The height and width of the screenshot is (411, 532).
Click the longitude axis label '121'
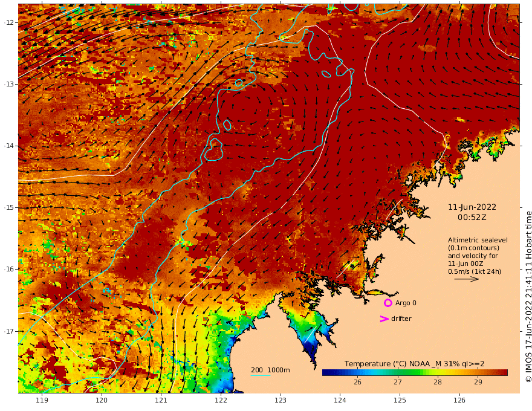pyautogui.click(x=161, y=400)
